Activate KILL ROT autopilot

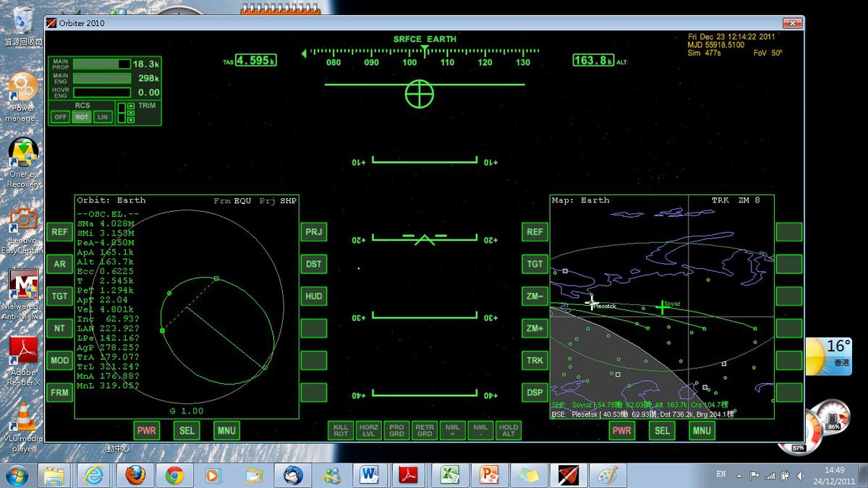coord(341,430)
